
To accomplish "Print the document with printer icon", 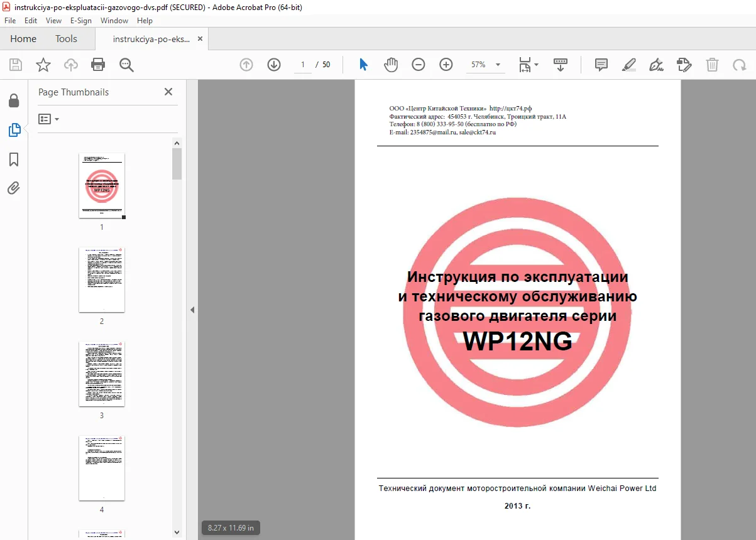I will [98, 65].
